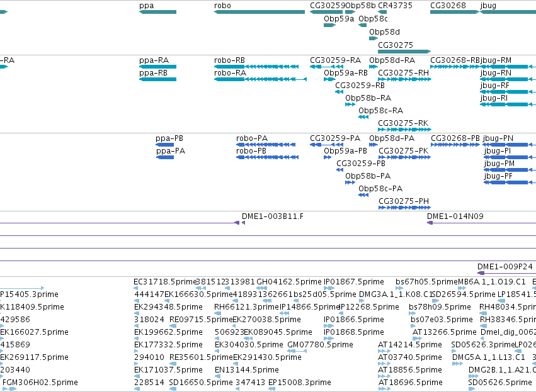Click transcript CG30268-RB
536x392 pixels.
tap(455, 67)
